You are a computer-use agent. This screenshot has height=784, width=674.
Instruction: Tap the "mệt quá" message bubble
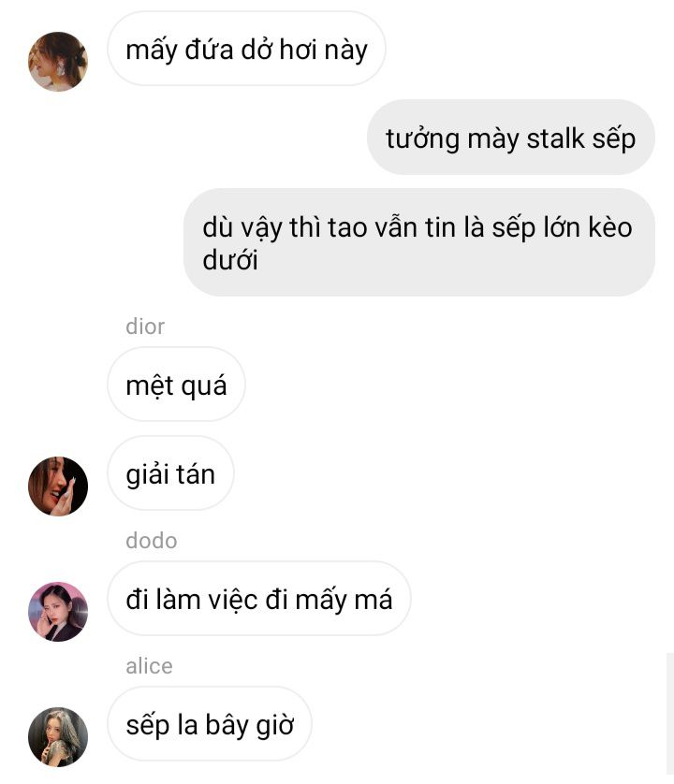(x=176, y=385)
